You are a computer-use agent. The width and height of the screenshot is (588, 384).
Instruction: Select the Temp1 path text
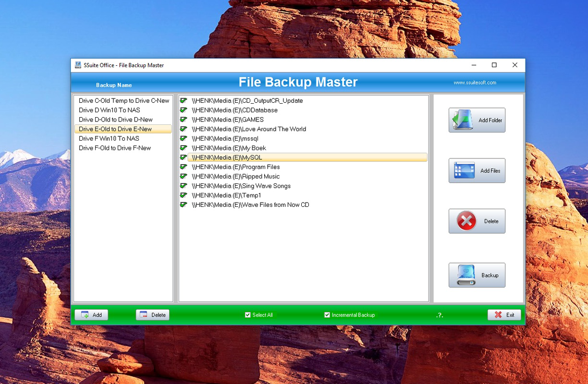click(x=226, y=195)
